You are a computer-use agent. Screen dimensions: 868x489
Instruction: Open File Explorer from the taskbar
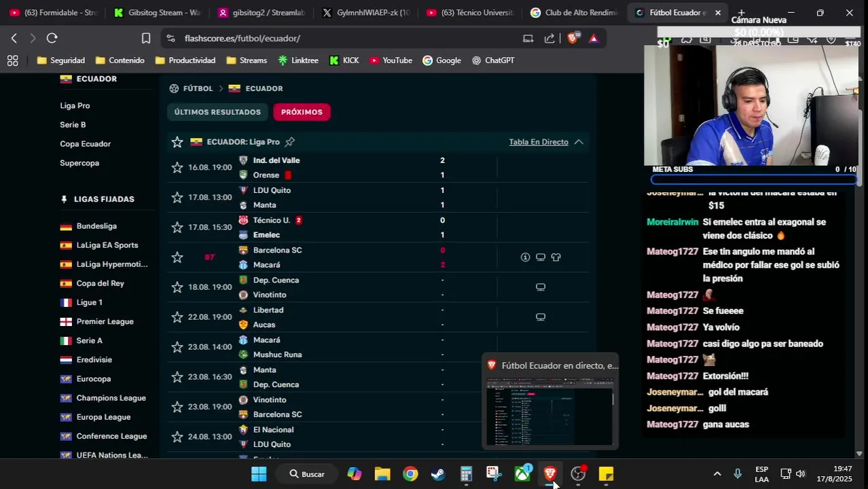click(382, 474)
